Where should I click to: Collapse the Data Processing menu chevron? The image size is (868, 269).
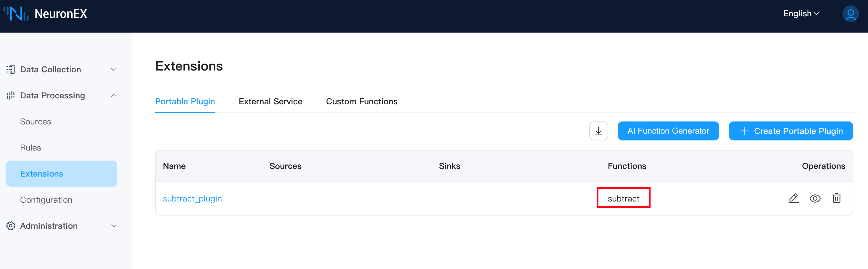click(113, 95)
